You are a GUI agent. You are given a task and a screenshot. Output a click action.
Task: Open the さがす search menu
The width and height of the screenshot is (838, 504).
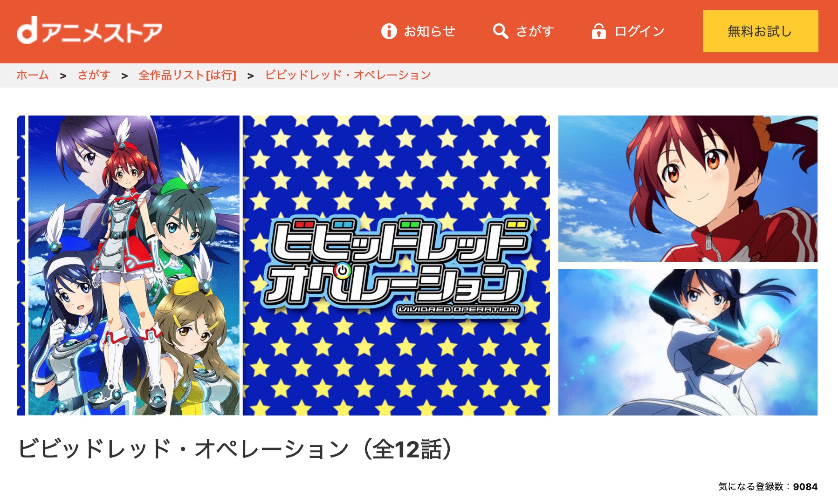pyautogui.click(x=523, y=31)
